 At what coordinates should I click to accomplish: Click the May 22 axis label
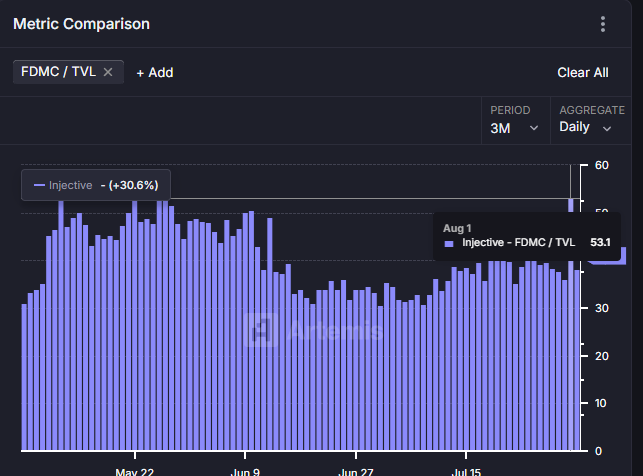click(135, 471)
